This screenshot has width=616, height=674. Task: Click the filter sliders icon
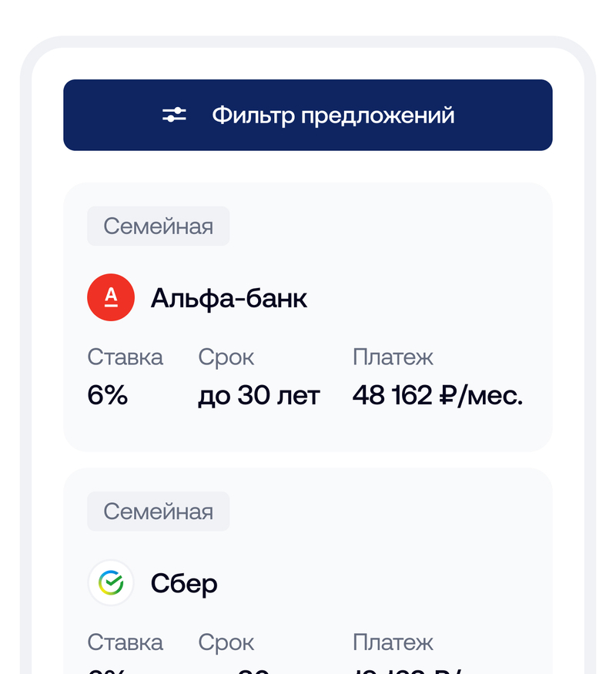(175, 116)
